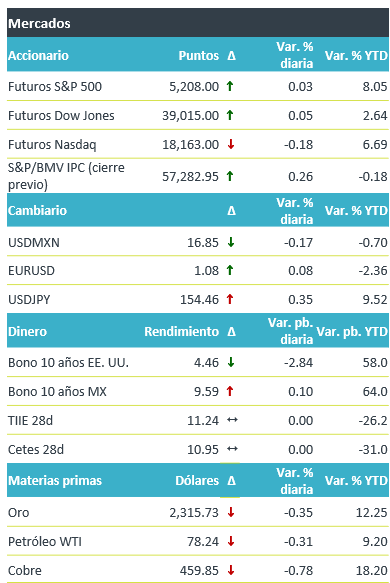This screenshot has width=390, height=583.
Task: Click the Materias primas section header
Action: coord(55,480)
